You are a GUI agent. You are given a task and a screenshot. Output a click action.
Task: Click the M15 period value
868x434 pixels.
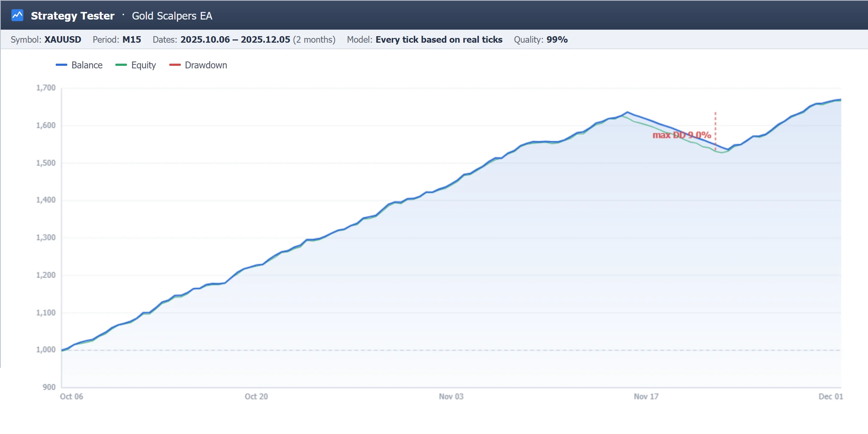(132, 39)
